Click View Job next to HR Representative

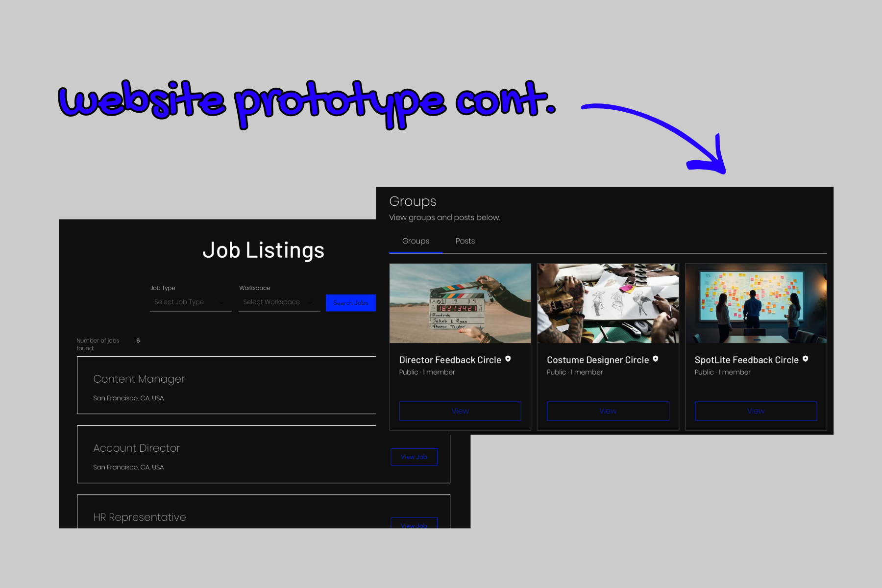[x=414, y=525]
